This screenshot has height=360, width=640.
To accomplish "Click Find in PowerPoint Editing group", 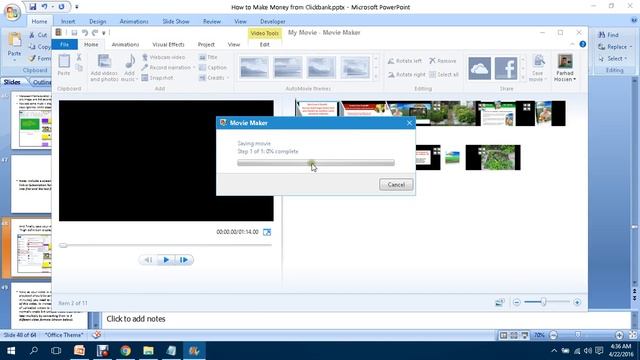I will pos(609,35).
